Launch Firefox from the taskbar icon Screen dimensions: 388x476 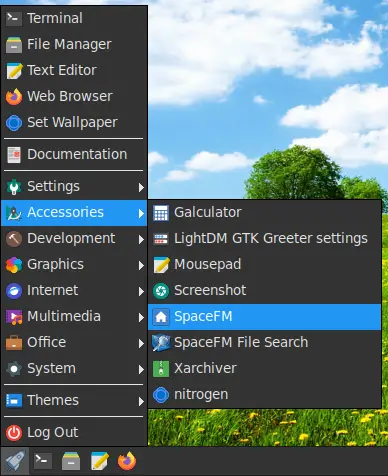(x=127, y=461)
